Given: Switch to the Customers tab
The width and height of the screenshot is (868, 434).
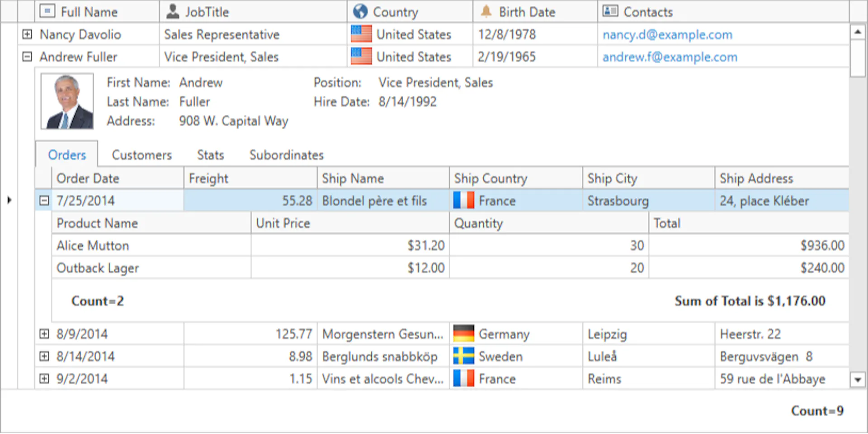Looking at the screenshot, I should [142, 155].
